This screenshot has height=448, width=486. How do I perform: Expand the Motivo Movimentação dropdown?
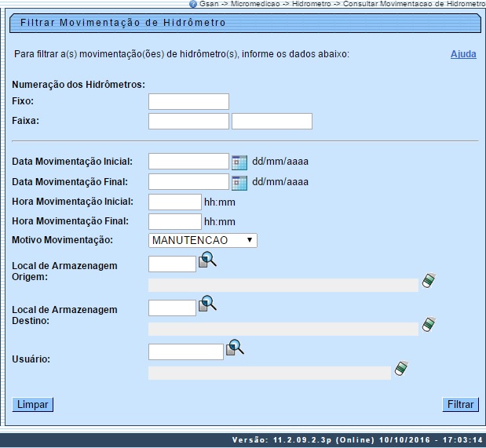coord(203,240)
